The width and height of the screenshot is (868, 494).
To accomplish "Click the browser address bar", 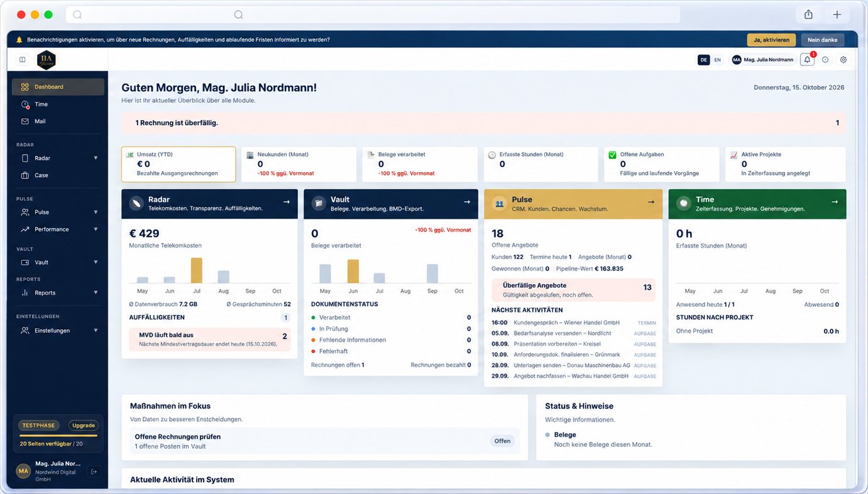I will pyautogui.click(x=373, y=14).
